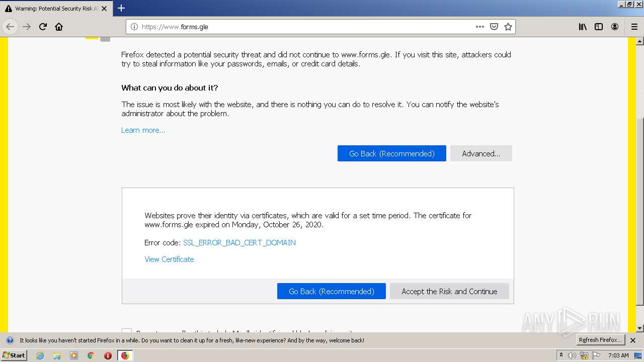Show site information for forms.gle

tap(134, 27)
